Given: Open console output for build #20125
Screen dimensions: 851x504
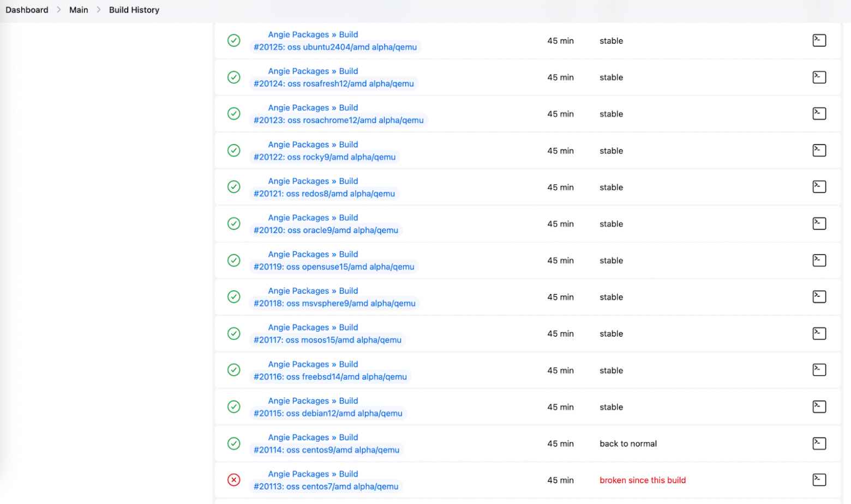Looking at the screenshot, I should pyautogui.click(x=819, y=40).
